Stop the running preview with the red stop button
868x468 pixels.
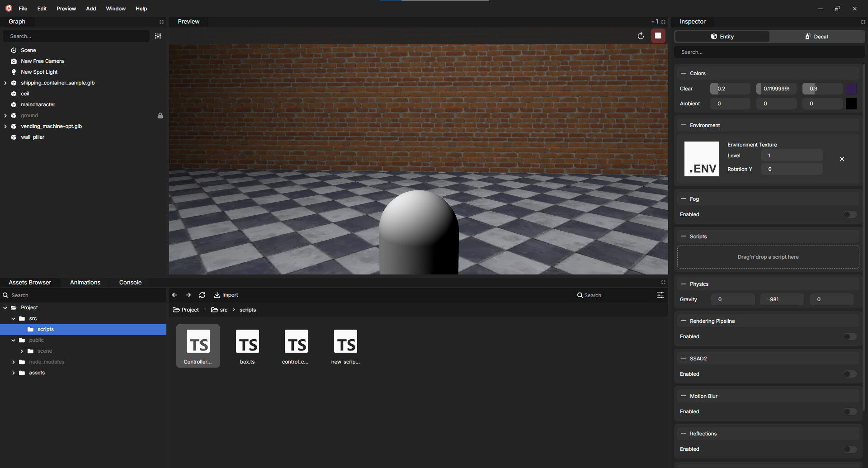click(658, 36)
